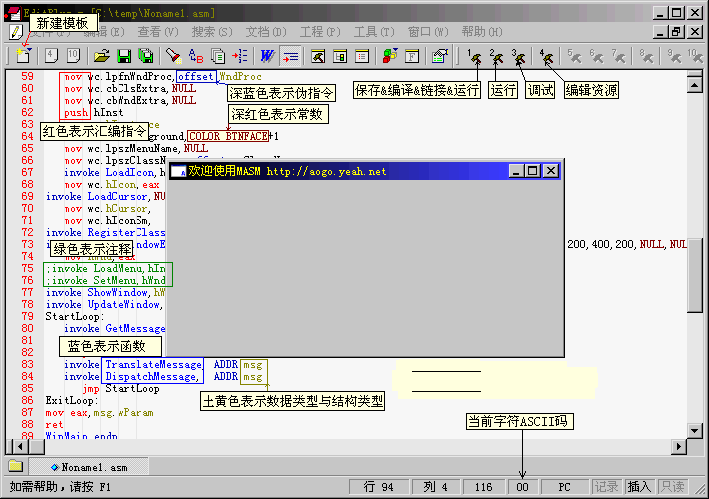Toggle the 插入 insert mode indicator
Viewport: 709px width, 499px height.
tap(639, 487)
